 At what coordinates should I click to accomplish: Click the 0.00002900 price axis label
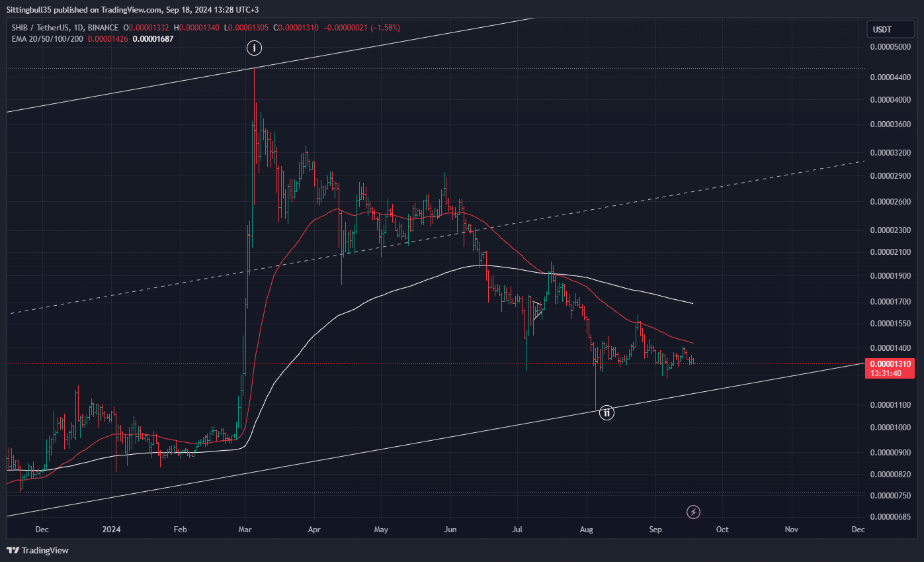[892, 176]
